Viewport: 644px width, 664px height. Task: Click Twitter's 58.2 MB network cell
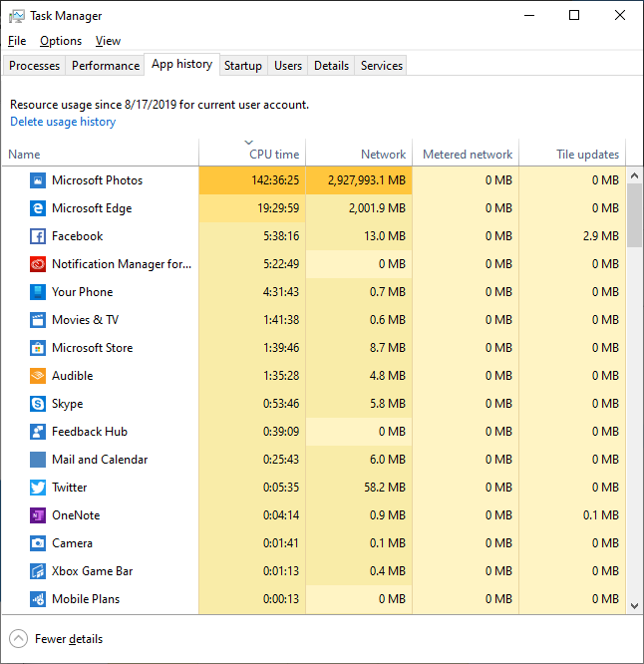359,488
